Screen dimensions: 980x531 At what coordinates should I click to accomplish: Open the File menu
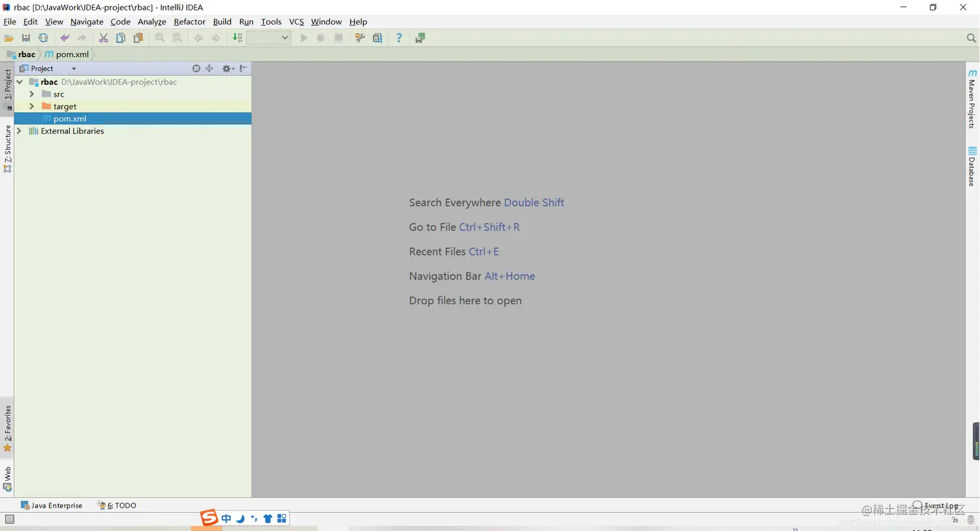click(10, 21)
